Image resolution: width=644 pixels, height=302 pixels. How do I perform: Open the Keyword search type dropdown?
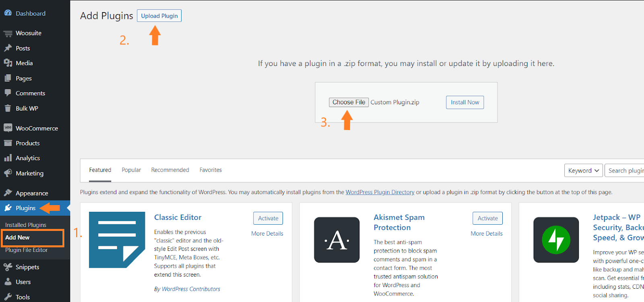pyautogui.click(x=583, y=170)
